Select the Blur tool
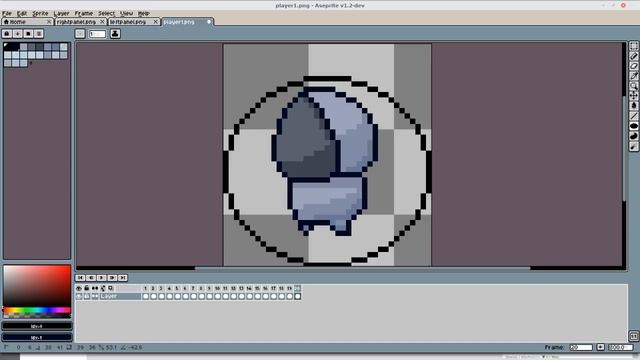640x360 pixels. click(x=633, y=147)
